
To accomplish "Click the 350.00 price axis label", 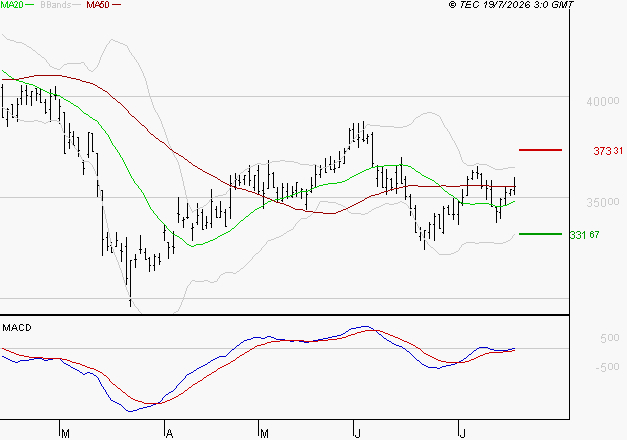I will 603,202.
